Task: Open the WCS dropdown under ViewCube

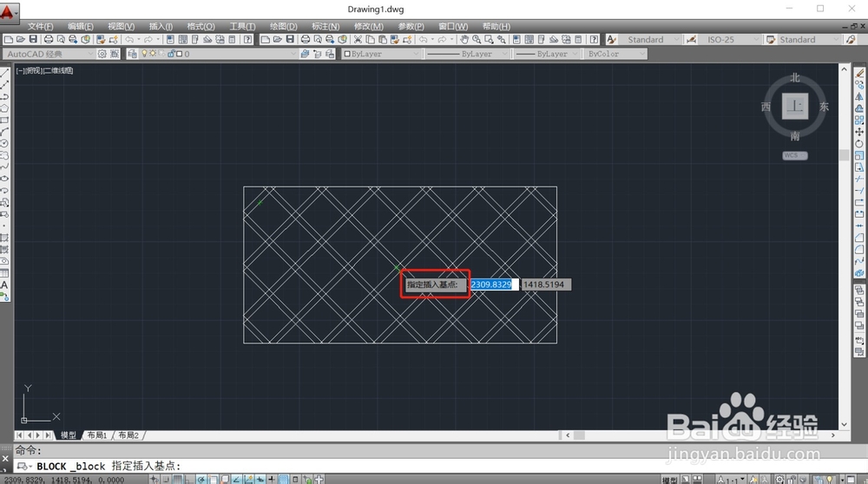Action: click(x=795, y=155)
